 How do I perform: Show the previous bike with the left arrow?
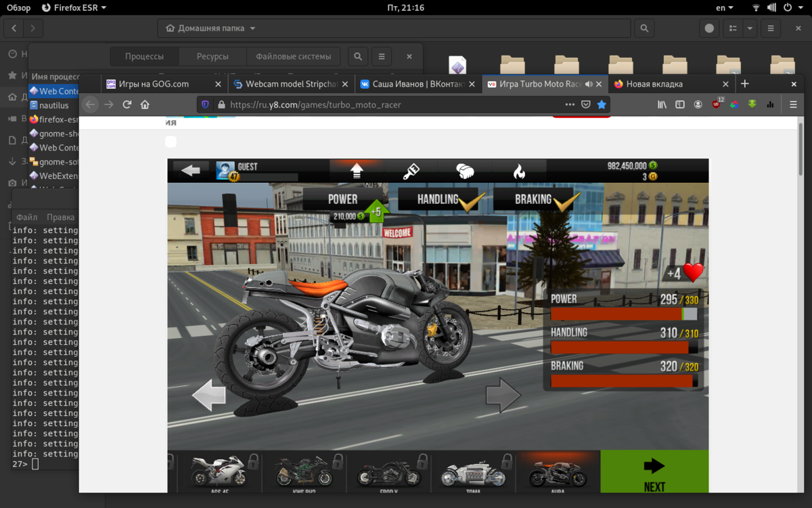coord(209,396)
